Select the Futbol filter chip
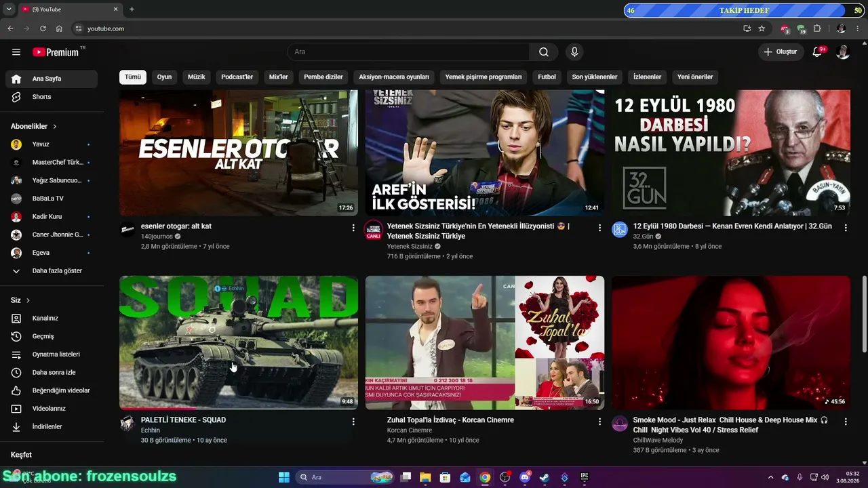868x488 pixels. [x=547, y=77]
